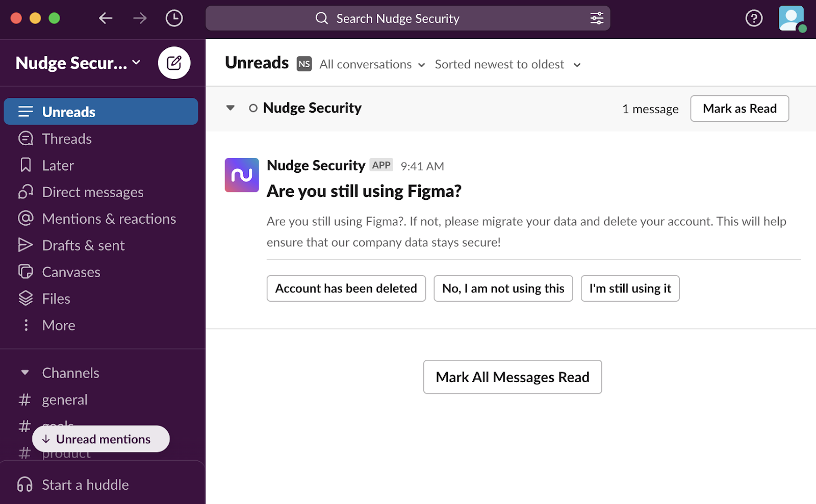Open the compose new message icon
This screenshot has height=504, width=816.
tap(174, 63)
